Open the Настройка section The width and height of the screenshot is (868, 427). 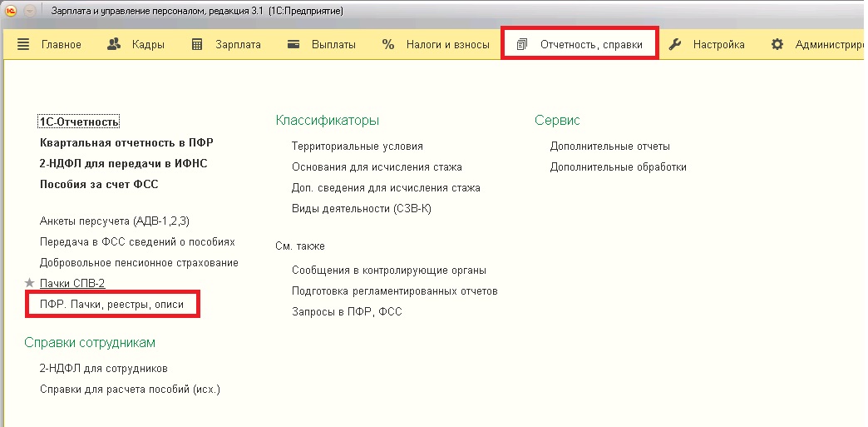[718, 45]
